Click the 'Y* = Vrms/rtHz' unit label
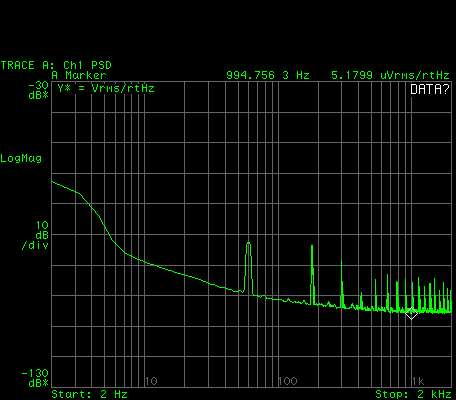 106,88
